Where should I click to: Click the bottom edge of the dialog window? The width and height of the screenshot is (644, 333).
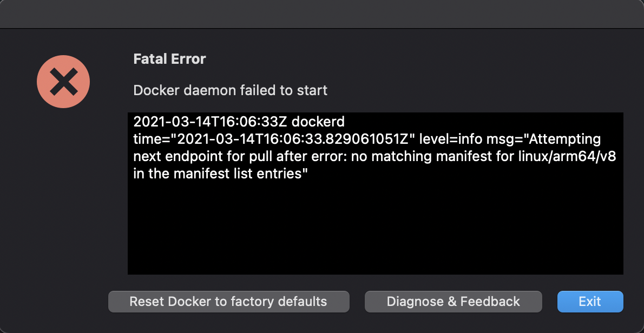click(322, 331)
